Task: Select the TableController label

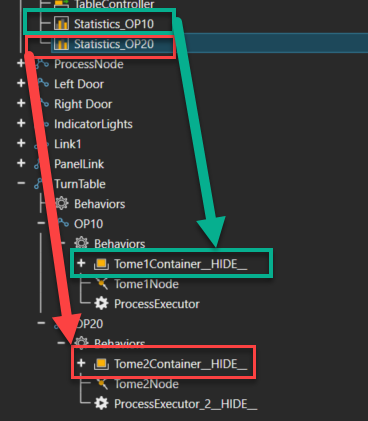Action: [x=114, y=4]
